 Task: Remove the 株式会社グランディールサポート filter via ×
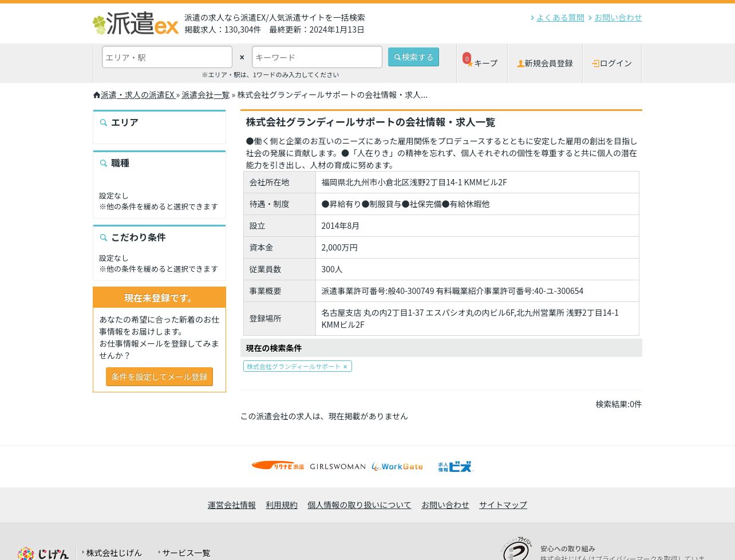click(x=345, y=367)
